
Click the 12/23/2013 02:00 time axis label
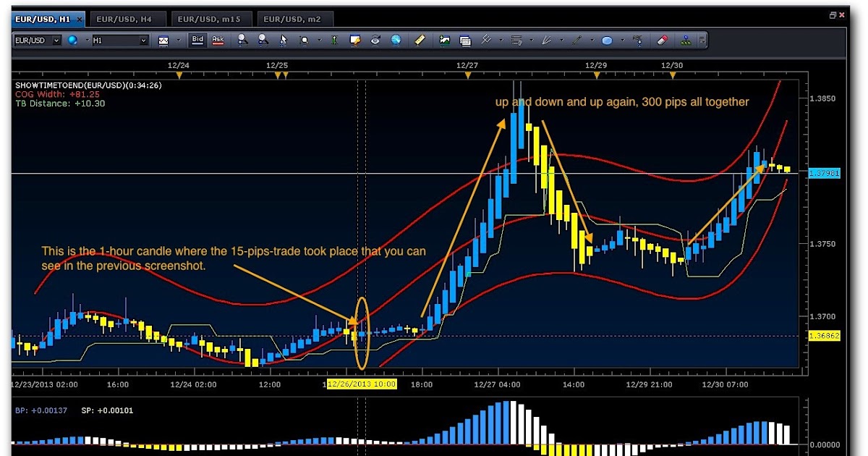[x=46, y=384]
